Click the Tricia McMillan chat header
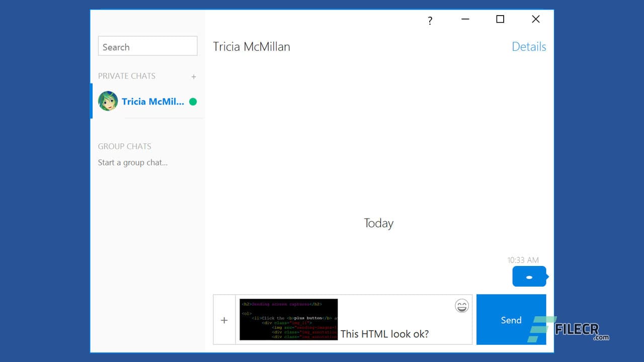Image resolution: width=644 pixels, height=362 pixels. coord(251,46)
